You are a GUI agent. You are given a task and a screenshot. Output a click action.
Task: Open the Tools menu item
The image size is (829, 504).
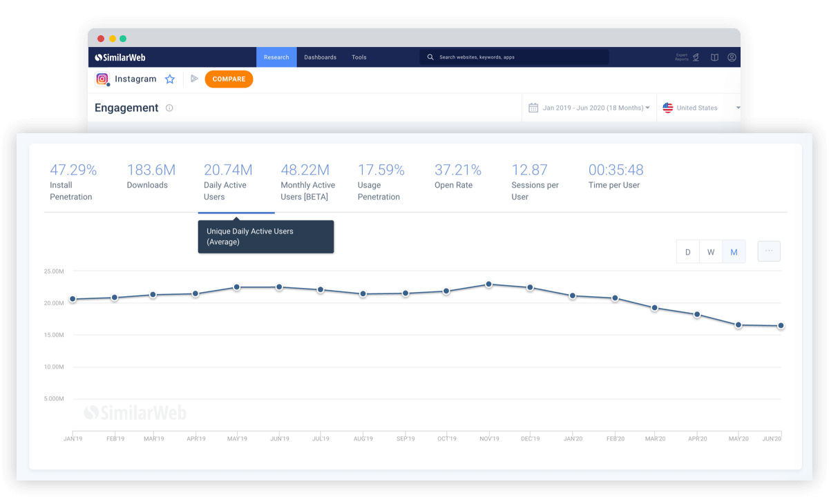tap(359, 57)
